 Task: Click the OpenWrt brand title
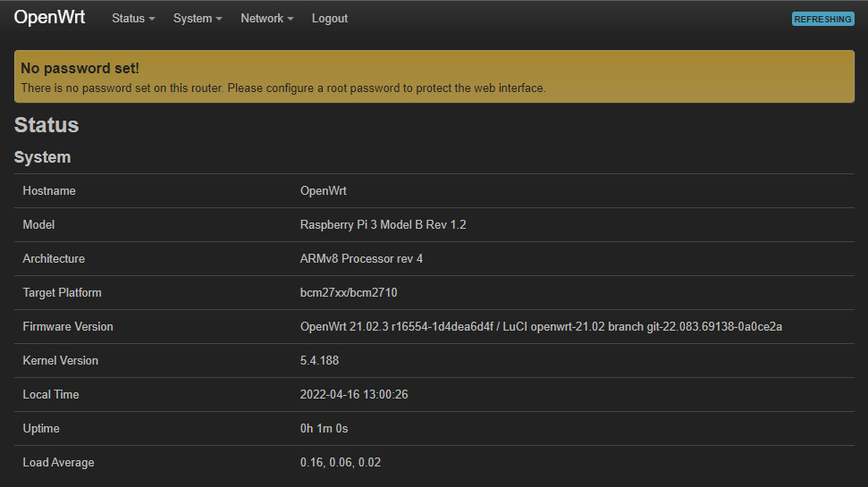point(49,17)
